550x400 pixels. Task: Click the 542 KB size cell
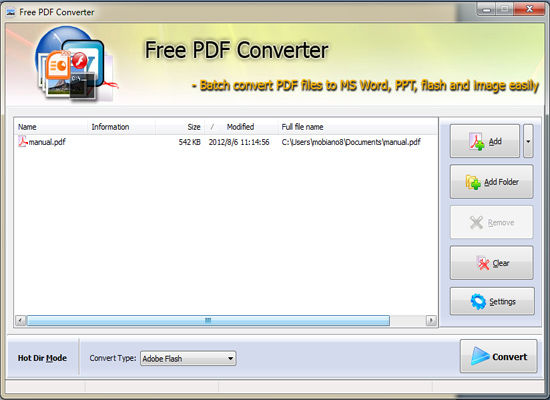189,142
